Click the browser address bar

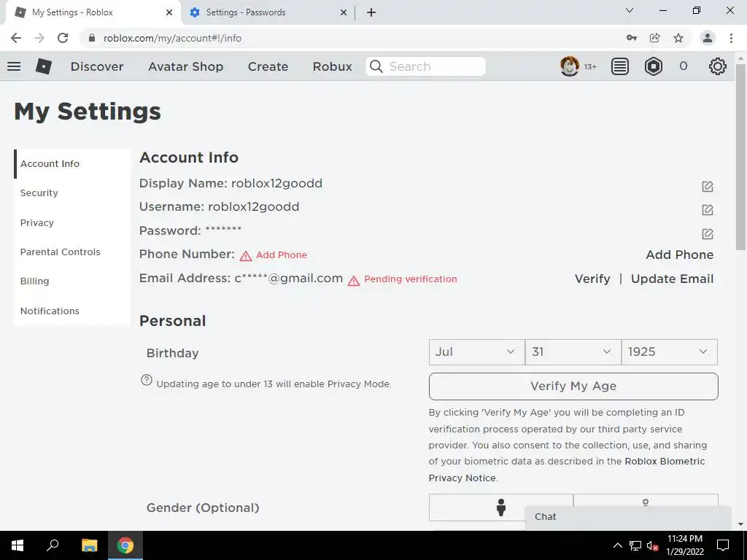click(x=352, y=38)
